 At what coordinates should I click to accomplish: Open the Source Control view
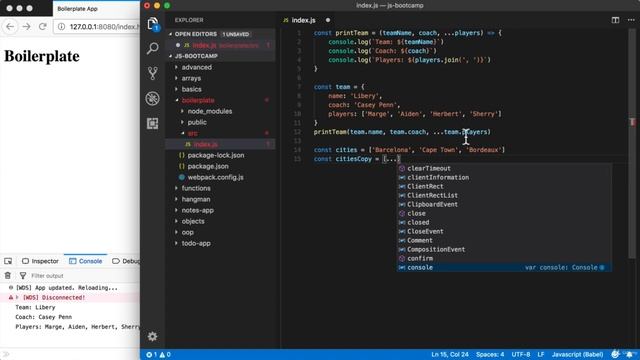153,73
